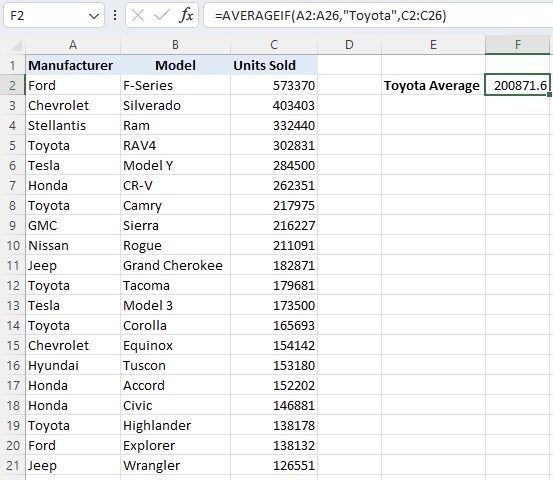This screenshot has width=553, height=480.
Task: Select the Tacoma cell
Action: coord(175,285)
